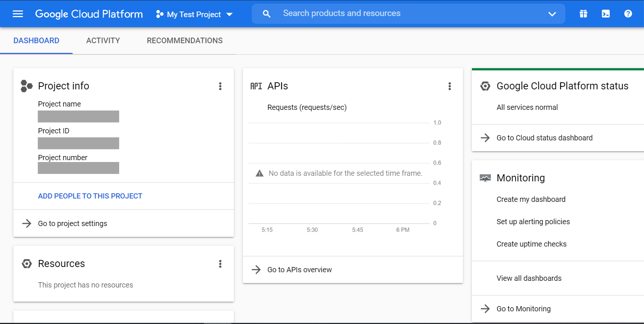Click the Google Cloud Platform logo text
The width and height of the screenshot is (644, 324).
point(89,14)
